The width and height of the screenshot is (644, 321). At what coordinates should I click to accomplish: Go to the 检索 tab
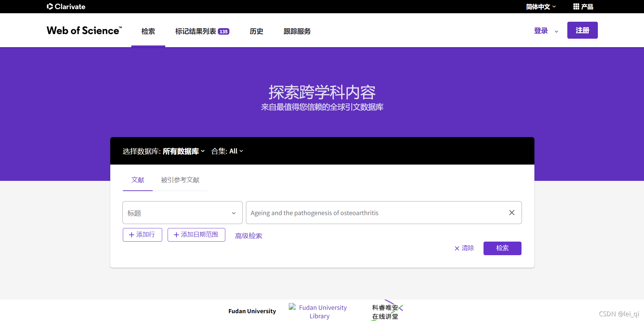(x=148, y=31)
